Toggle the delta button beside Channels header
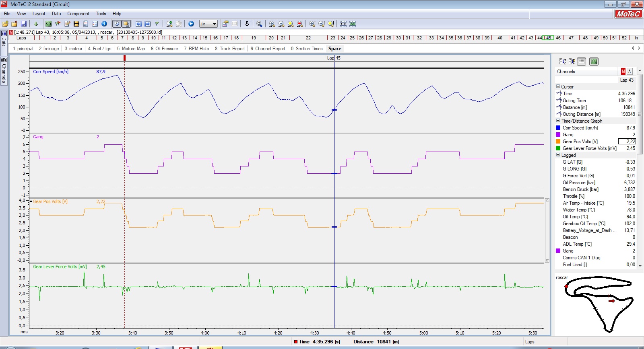The image size is (644, 349). [x=630, y=71]
